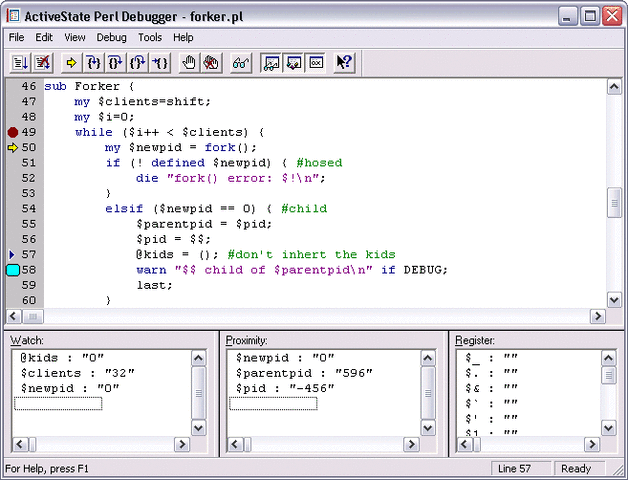Click the Register pane scroll right arrow
Viewport: 628px width, 480px height.
591,444
